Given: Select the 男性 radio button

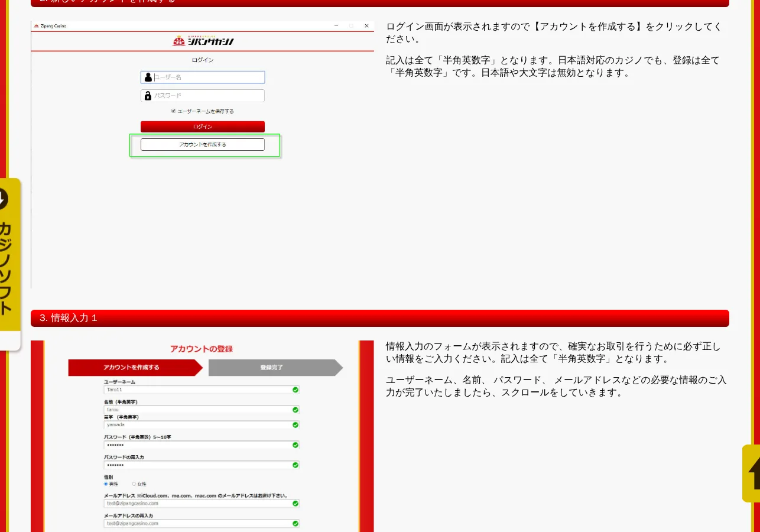Looking at the screenshot, I should (106, 484).
